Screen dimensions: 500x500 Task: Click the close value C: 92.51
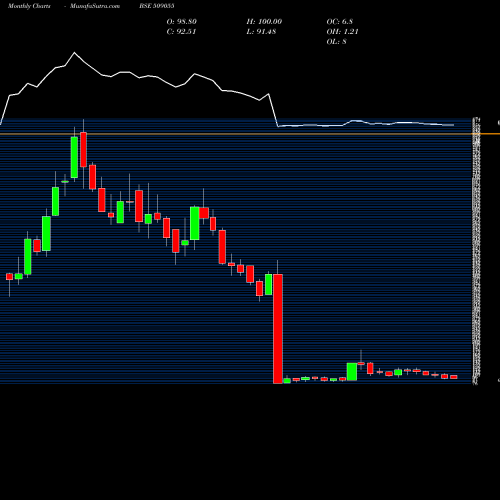click(181, 32)
